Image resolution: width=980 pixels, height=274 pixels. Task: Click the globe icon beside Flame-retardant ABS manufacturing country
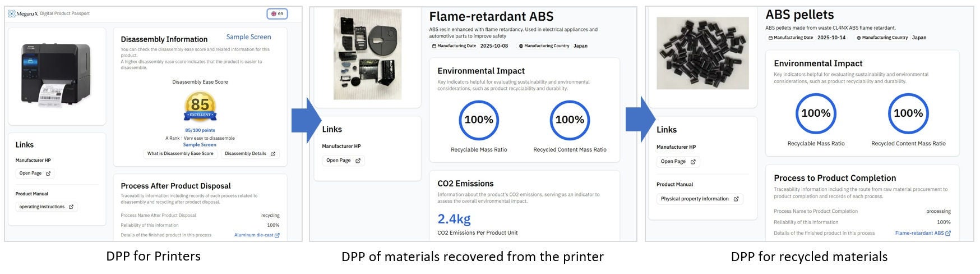[521, 46]
